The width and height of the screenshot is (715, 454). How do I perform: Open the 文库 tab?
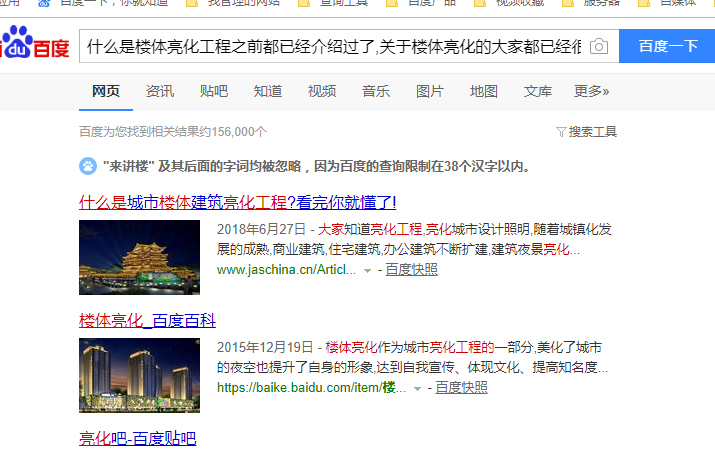(x=538, y=91)
